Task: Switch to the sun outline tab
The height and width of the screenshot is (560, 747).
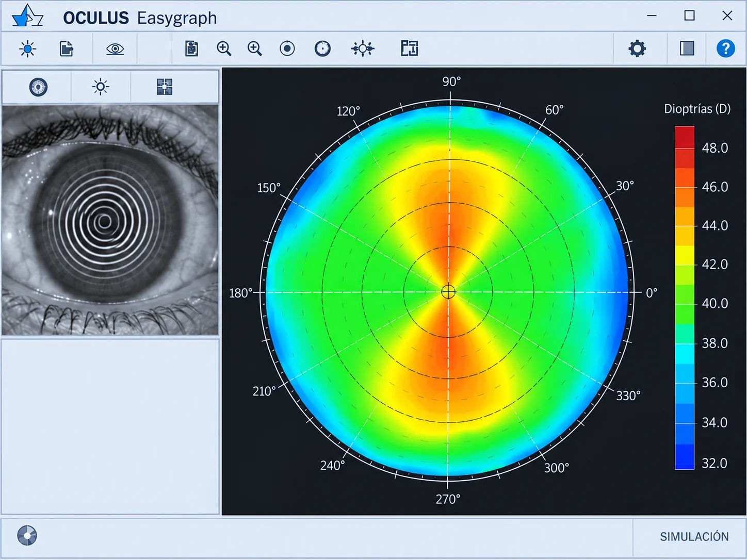Action: pos(101,87)
